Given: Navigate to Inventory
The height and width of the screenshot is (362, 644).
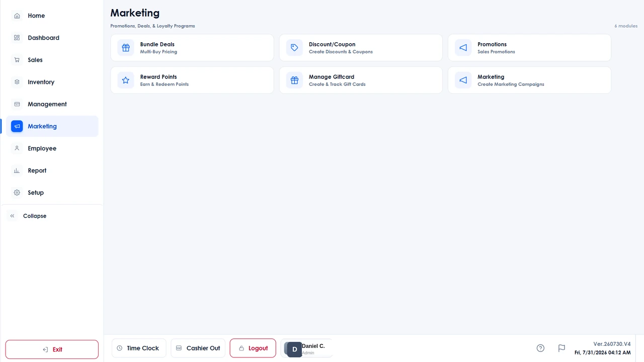Looking at the screenshot, I should [x=52, y=82].
